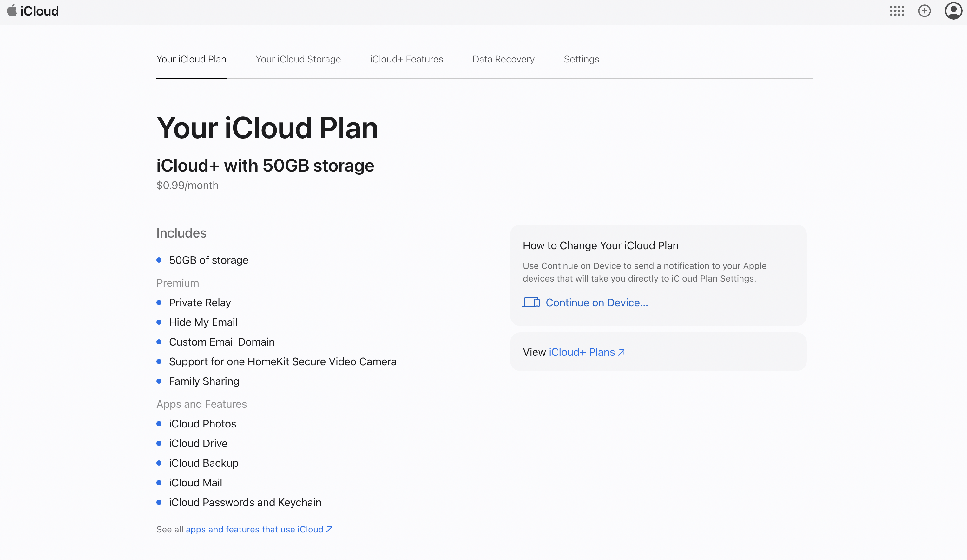Click the Continue on Device link
This screenshot has height=560, width=967.
596,303
